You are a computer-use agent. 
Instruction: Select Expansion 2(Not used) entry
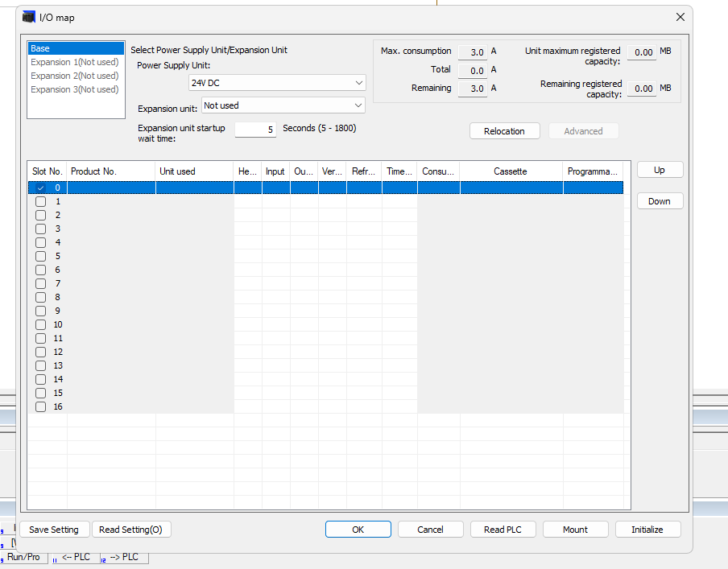pyautogui.click(x=75, y=76)
